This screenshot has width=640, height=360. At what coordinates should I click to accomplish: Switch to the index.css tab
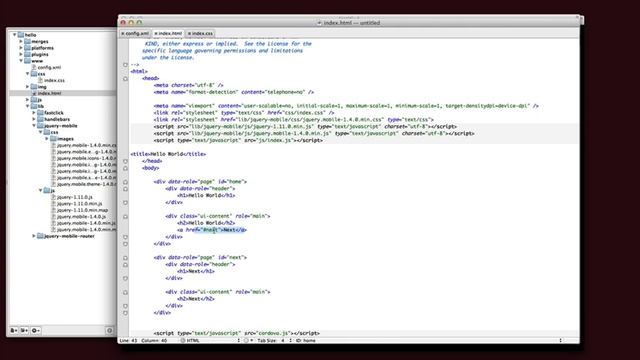(200, 33)
